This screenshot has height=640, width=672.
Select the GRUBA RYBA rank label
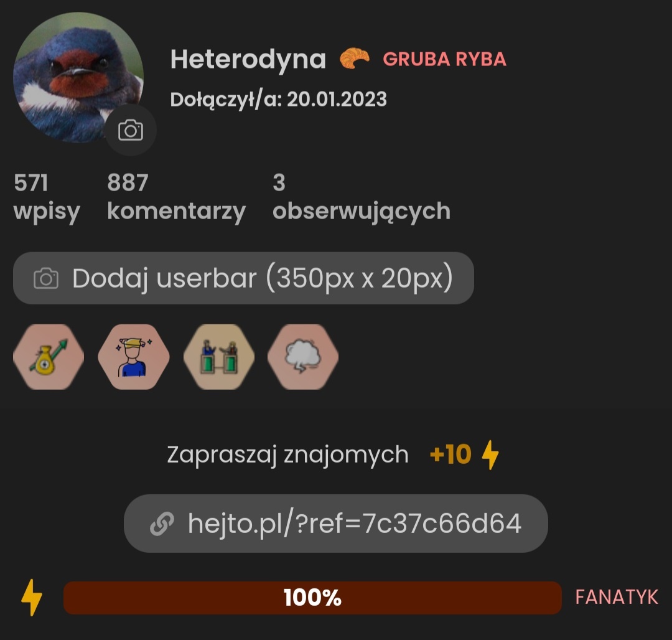[444, 59]
